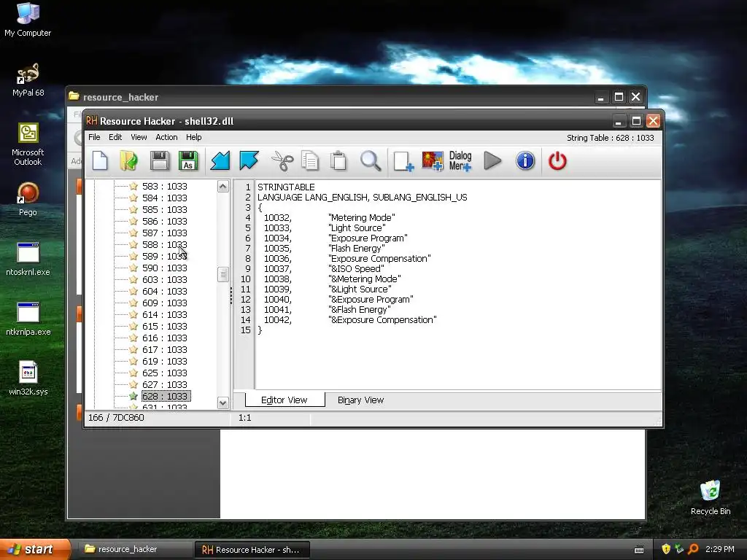This screenshot has height=560, width=747.
Task: Click the "Flash Energy" string on line 7
Action: (356, 249)
